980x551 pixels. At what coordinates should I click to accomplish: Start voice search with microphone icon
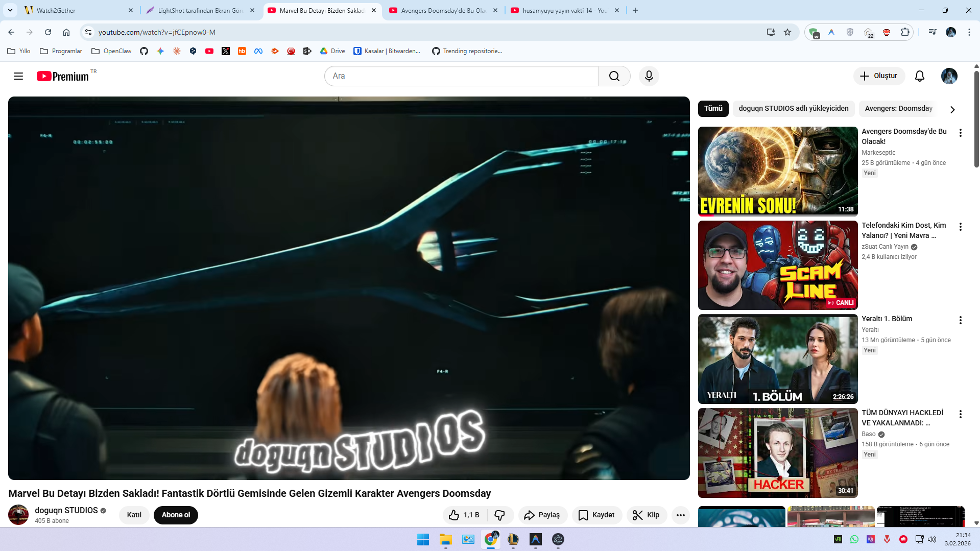[x=649, y=76]
